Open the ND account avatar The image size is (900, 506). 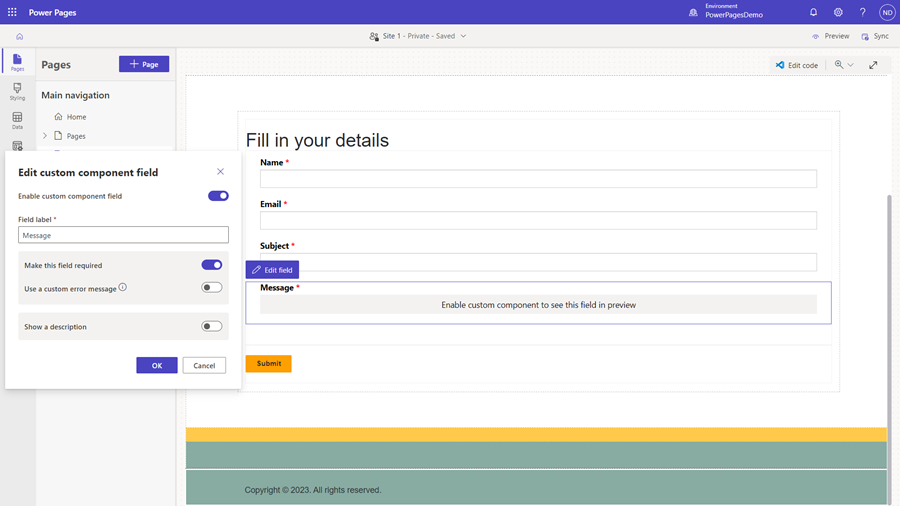click(x=887, y=12)
